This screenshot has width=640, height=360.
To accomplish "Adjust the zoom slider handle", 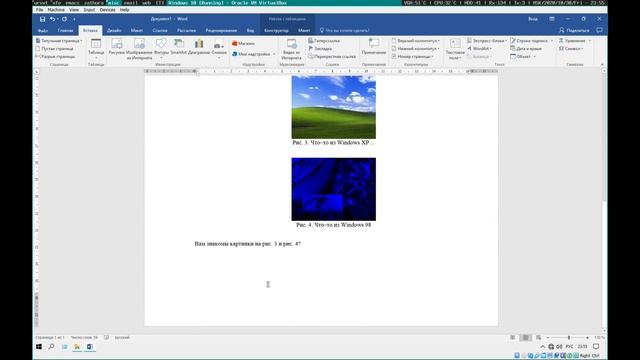I will click(x=569, y=338).
